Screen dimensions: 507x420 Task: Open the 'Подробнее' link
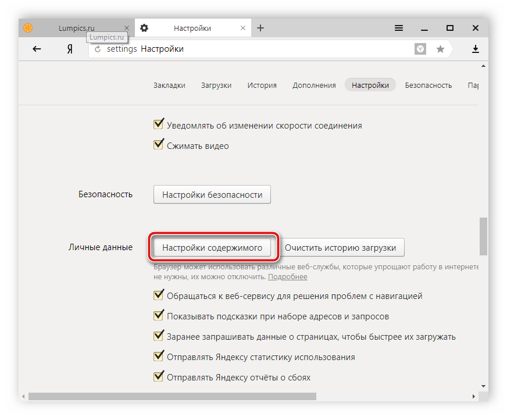[288, 277]
